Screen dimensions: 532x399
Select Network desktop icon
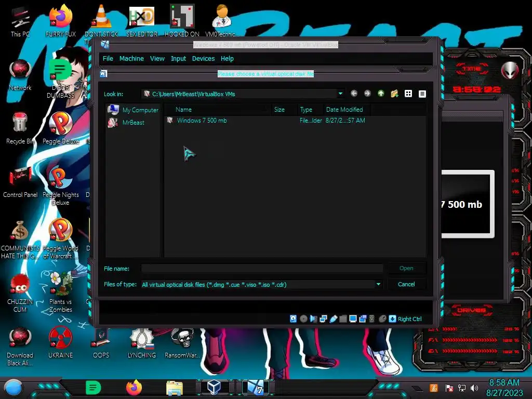tap(20, 75)
